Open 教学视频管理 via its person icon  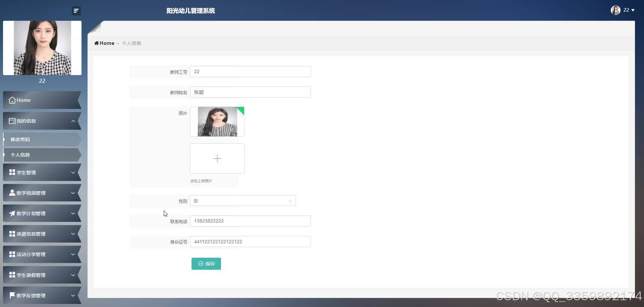12,193
